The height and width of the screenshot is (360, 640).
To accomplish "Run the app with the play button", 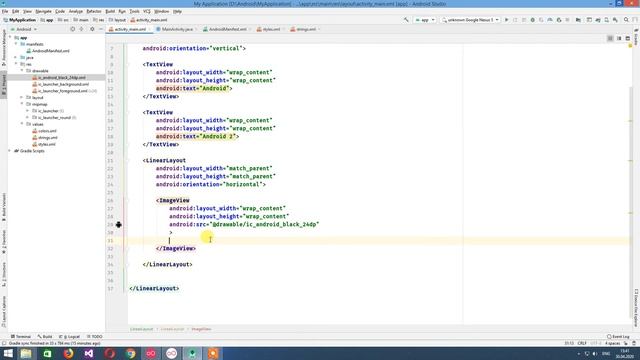I will point(507,20).
